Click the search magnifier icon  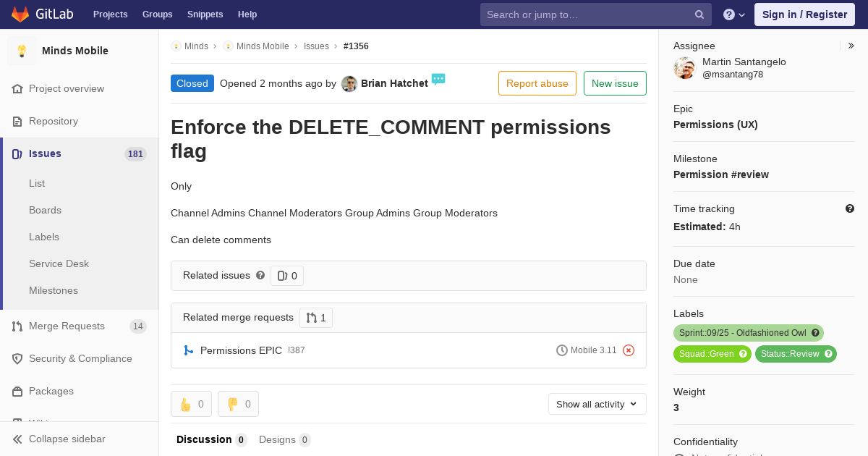coord(699,14)
